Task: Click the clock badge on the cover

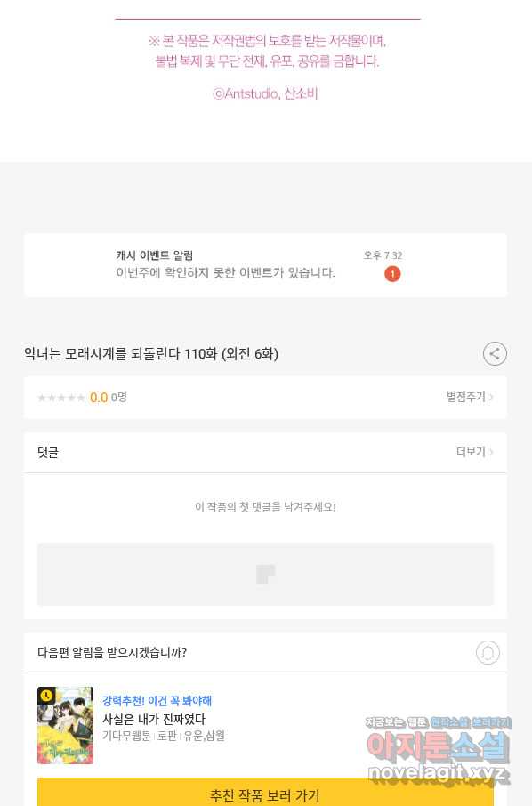Action: [x=46, y=696]
